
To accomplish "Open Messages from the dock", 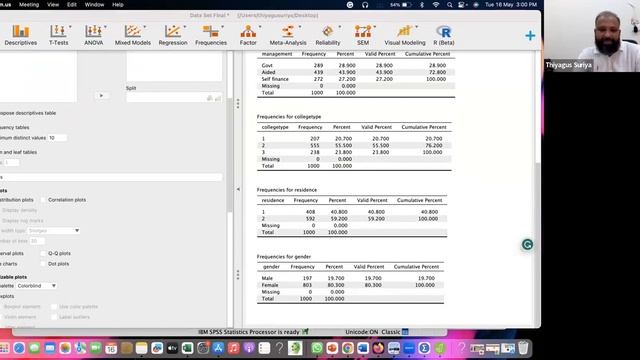I will (34, 348).
